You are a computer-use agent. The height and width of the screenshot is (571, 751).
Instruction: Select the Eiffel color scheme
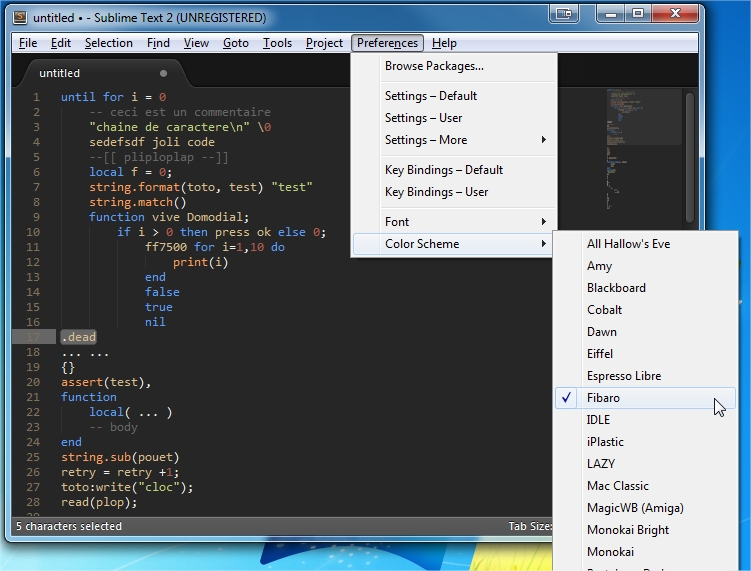pyautogui.click(x=645, y=354)
